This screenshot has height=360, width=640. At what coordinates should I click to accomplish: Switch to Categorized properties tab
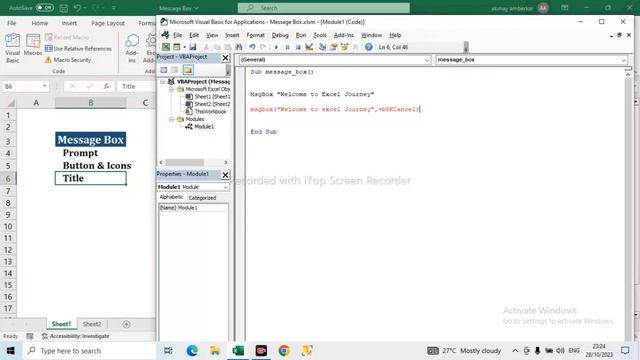(x=202, y=198)
